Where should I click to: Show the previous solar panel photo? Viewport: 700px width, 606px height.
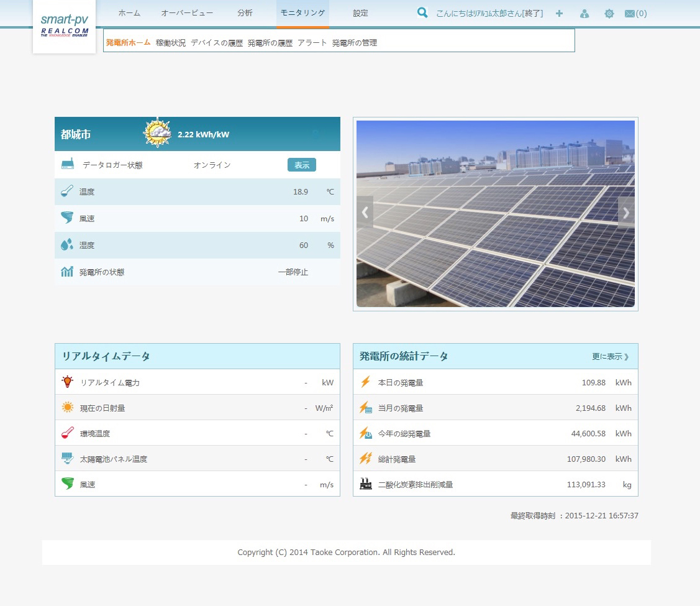365,213
